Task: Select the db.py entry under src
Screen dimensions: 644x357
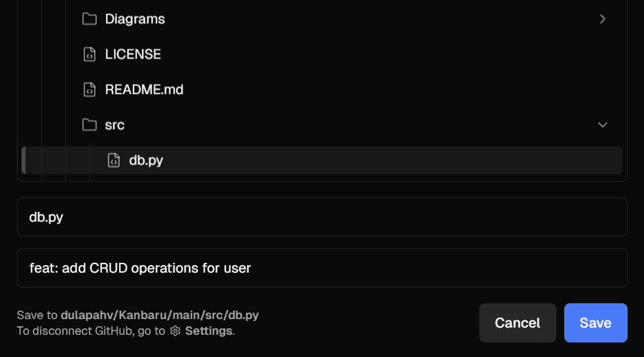Action: tap(146, 160)
